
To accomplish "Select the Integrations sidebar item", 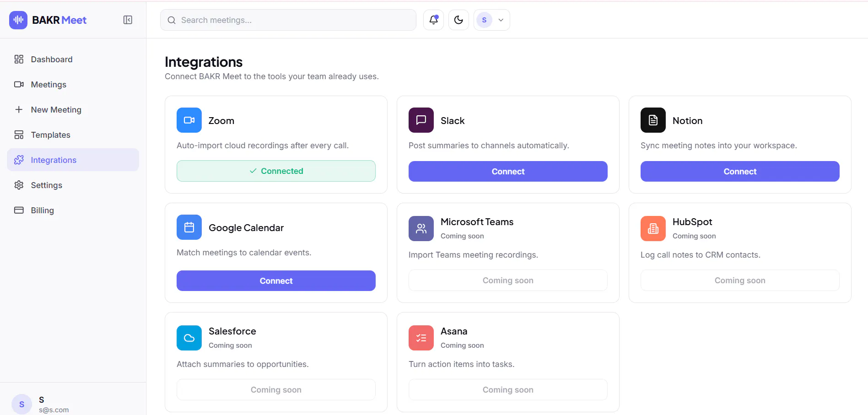I will (73, 160).
